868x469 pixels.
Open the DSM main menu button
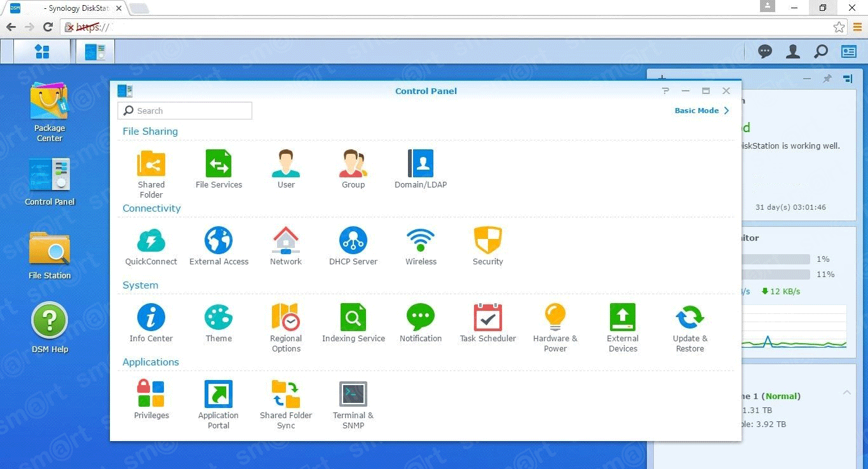tap(42, 51)
